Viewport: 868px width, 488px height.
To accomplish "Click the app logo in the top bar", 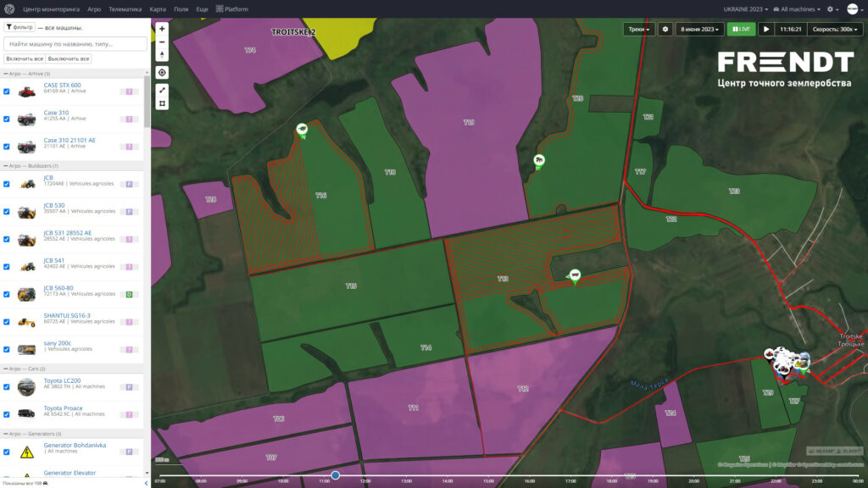I will point(8,8).
